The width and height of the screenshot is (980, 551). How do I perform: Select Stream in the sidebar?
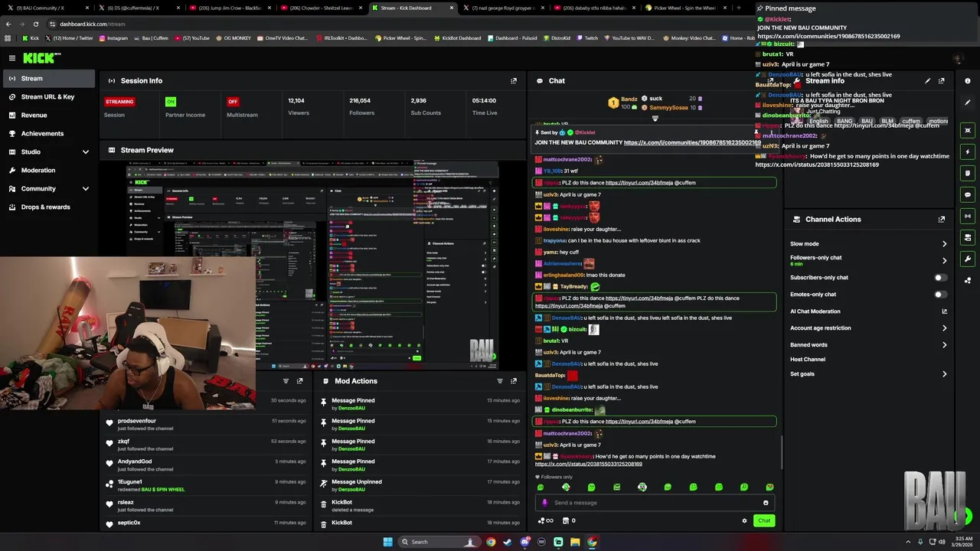(47, 78)
